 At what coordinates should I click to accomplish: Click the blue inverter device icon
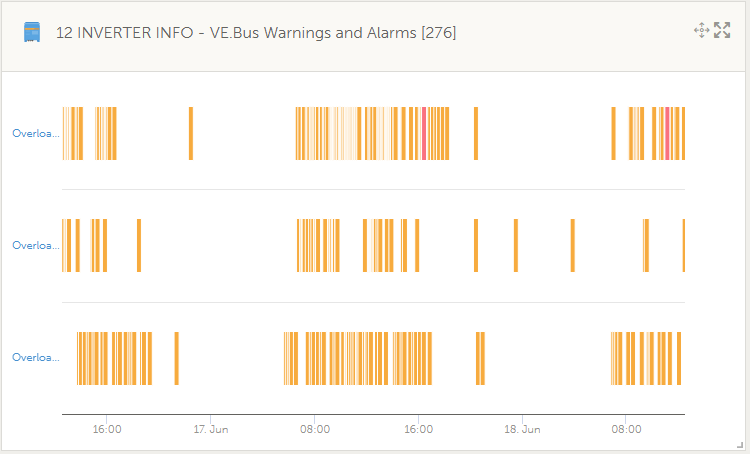(x=33, y=32)
